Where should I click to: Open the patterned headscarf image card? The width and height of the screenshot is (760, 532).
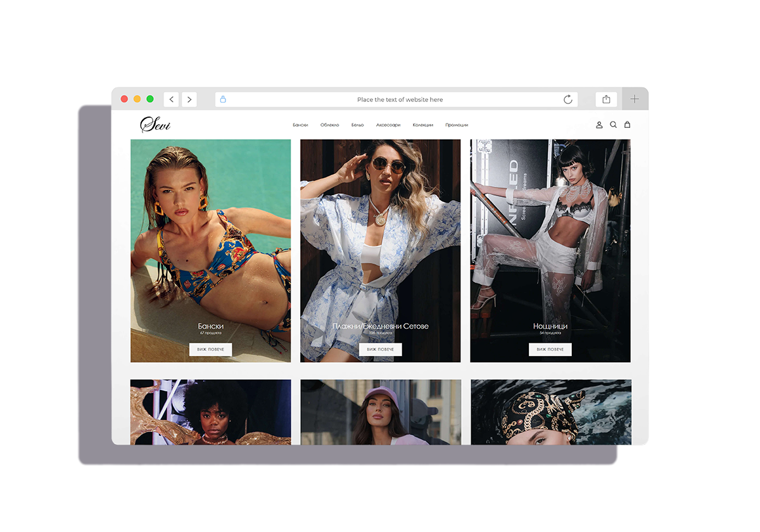point(551,412)
